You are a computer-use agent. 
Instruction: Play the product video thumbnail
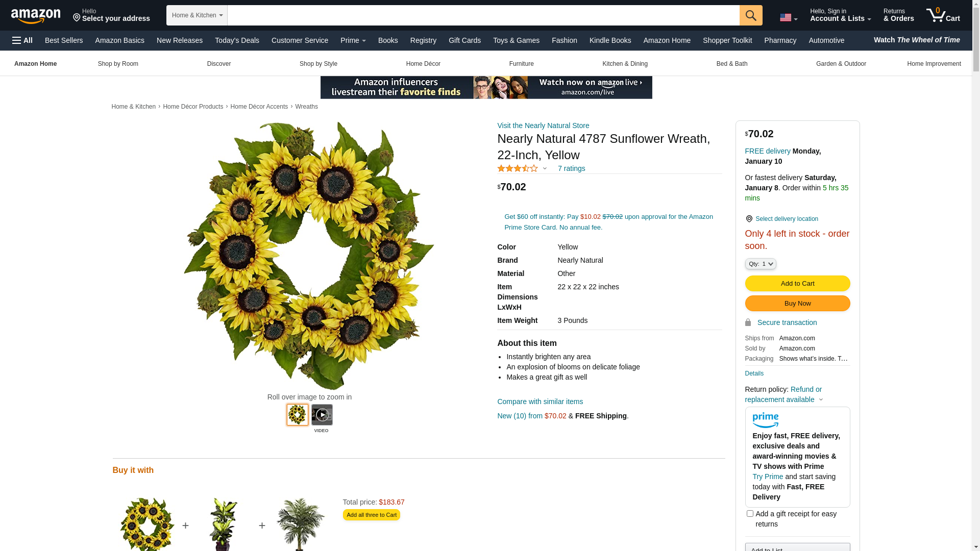pos(322,415)
